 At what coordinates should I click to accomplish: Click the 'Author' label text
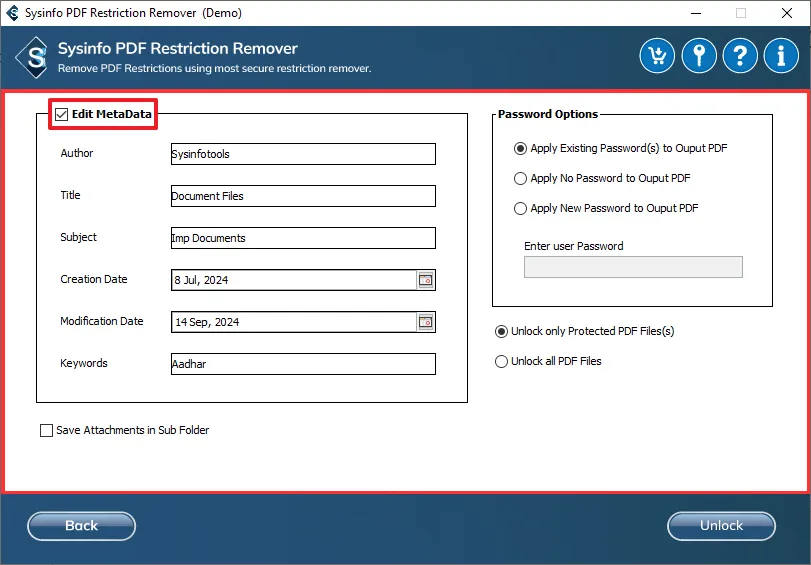pyautogui.click(x=77, y=153)
